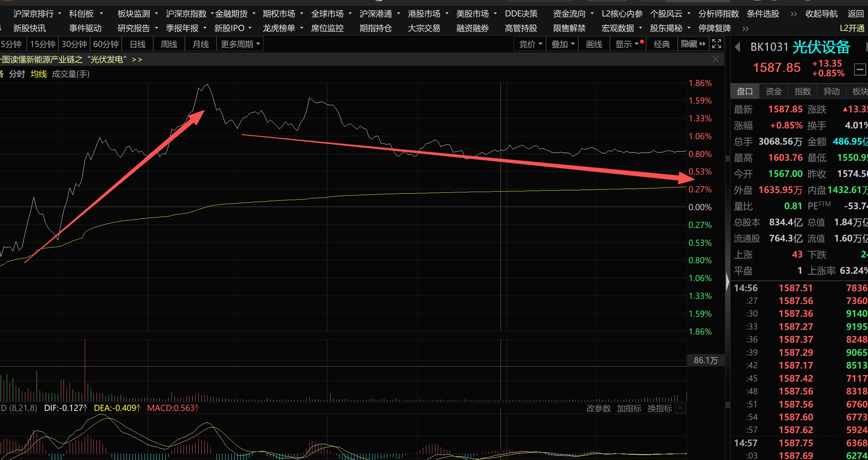Select the 资金 tab in quote panel
The image size is (868, 460).
tap(773, 91)
